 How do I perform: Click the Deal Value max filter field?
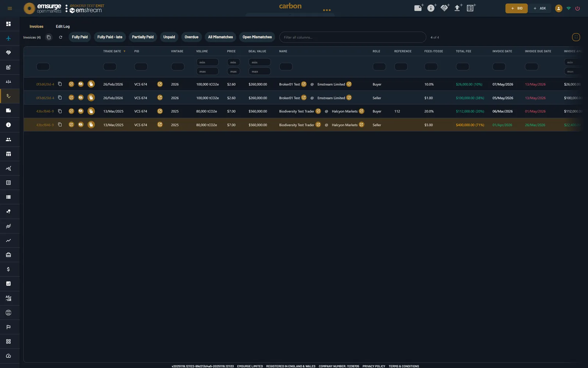(x=259, y=71)
